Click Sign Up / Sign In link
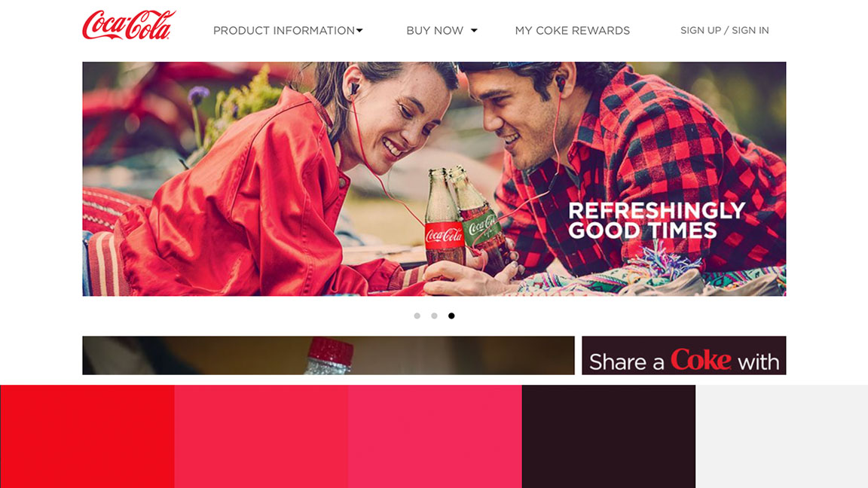This screenshot has height=488, width=868. pyautogui.click(x=725, y=30)
